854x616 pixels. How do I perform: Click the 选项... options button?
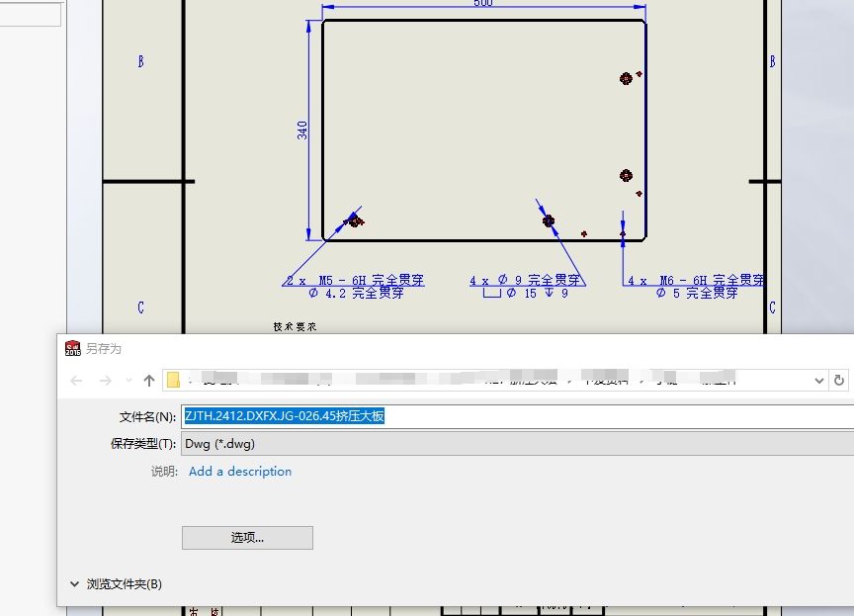tap(247, 538)
